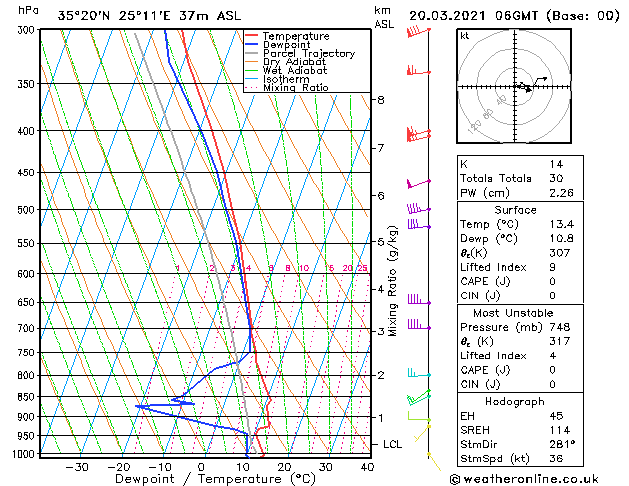The width and height of the screenshot is (629, 486).
Task: Click the green wind barb near 850 hPa
Action: coord(419,397)
